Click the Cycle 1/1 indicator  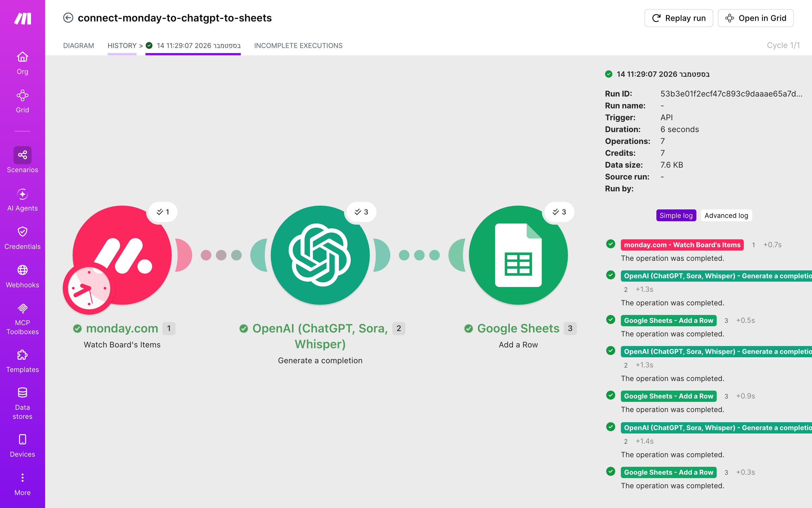tap(783, 45)
